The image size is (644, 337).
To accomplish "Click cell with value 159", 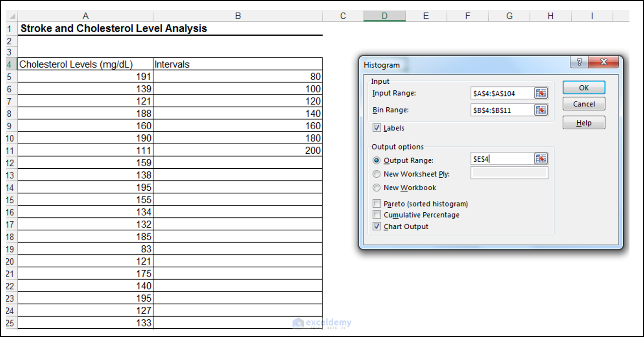I will pyautogui.click(x=85, y=163).
